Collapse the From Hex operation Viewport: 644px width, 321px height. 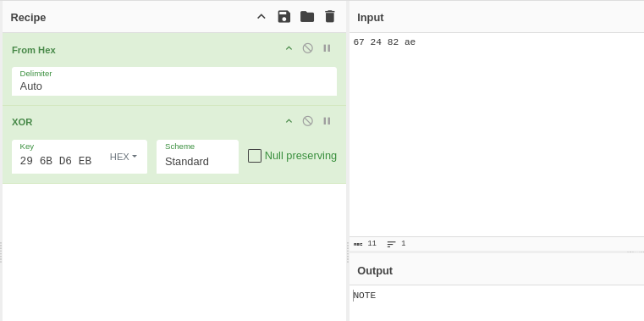click(289, 48)
